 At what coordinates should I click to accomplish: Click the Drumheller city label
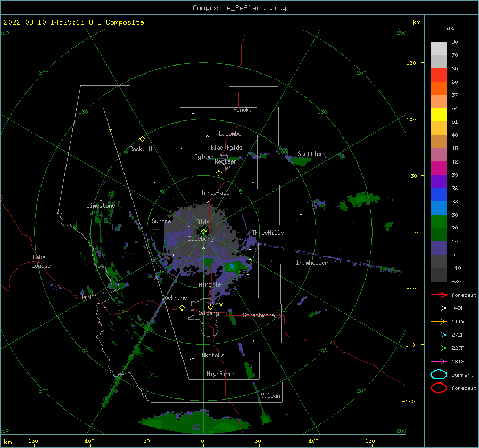(311, 263)
